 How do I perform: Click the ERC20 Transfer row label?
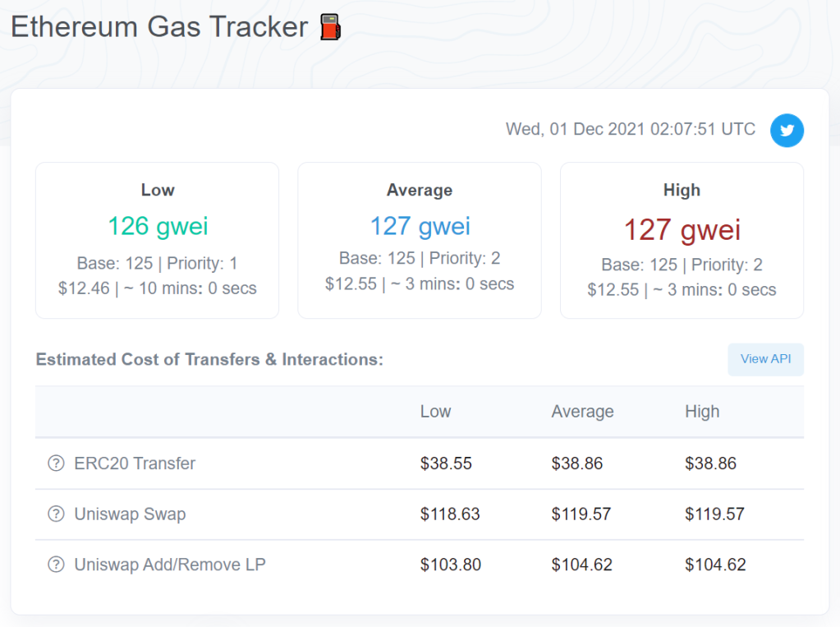pos(135,463)
